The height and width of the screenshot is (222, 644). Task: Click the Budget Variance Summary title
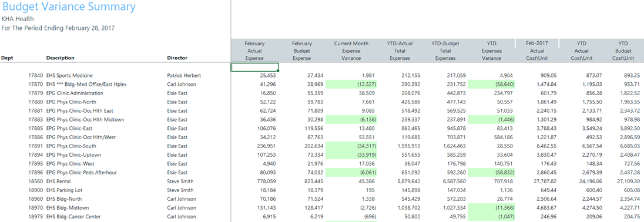69,7
